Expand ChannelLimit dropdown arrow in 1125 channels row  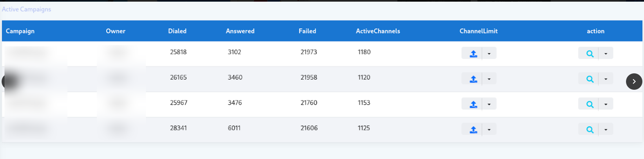(489, 129)
